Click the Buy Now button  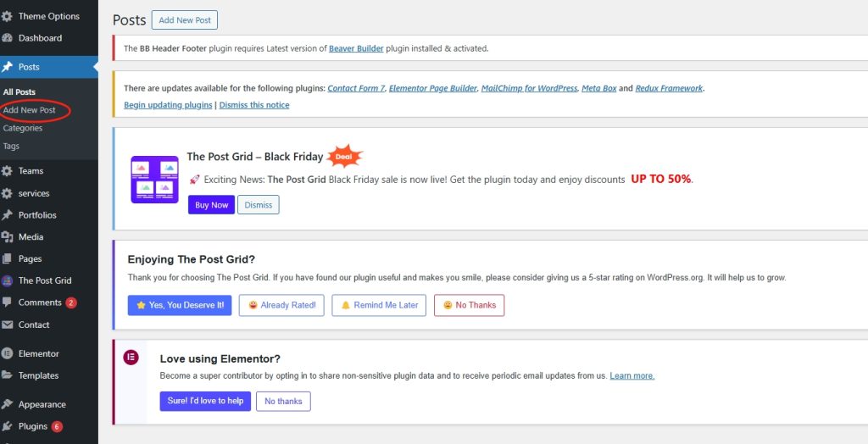tap(211, 205)
